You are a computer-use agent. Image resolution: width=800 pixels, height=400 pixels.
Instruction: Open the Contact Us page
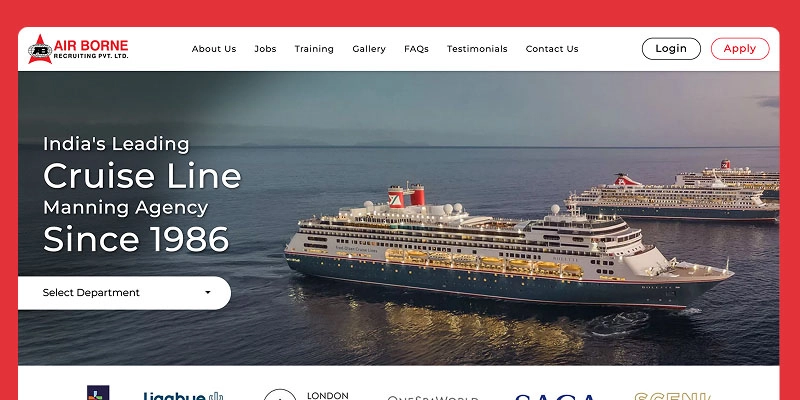552,49
